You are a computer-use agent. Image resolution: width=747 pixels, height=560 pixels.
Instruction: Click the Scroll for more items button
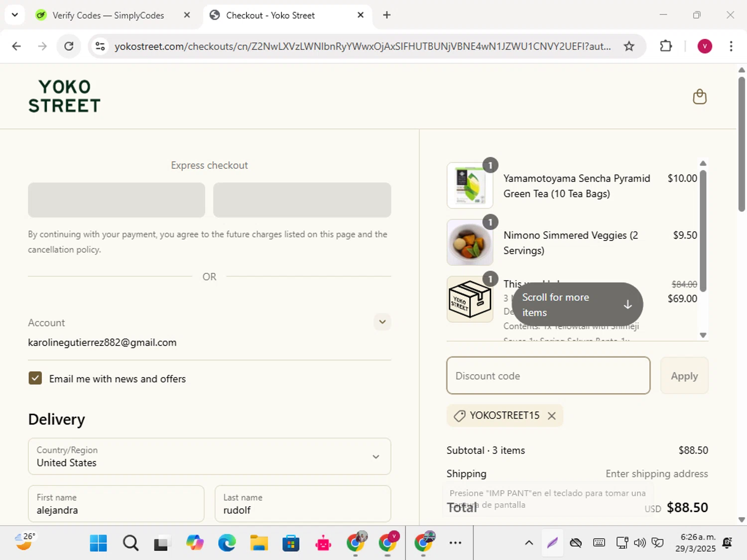click(577, 305)
